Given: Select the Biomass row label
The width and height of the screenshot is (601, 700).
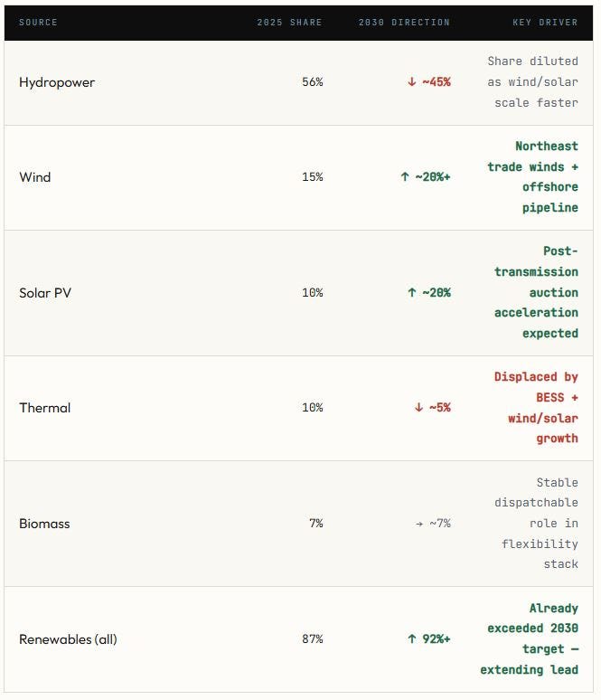Looking at the screenshot, I should 44,524.
